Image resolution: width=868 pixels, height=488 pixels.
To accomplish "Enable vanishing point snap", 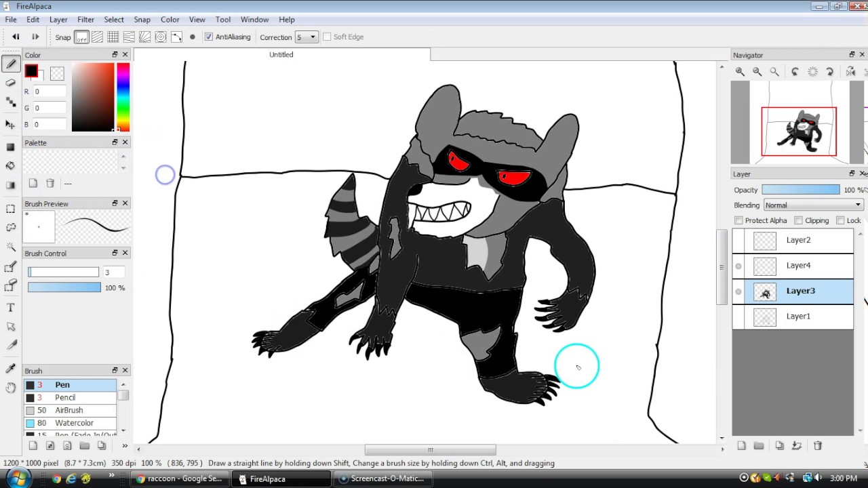I will (x=129, y=37).
